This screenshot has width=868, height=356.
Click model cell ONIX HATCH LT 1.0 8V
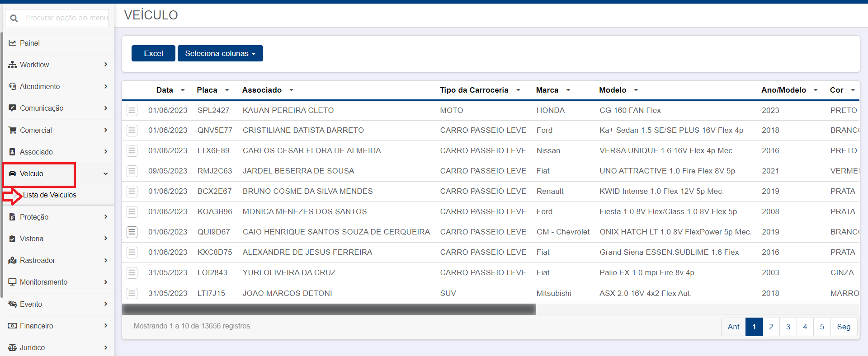tap(675, 232)
